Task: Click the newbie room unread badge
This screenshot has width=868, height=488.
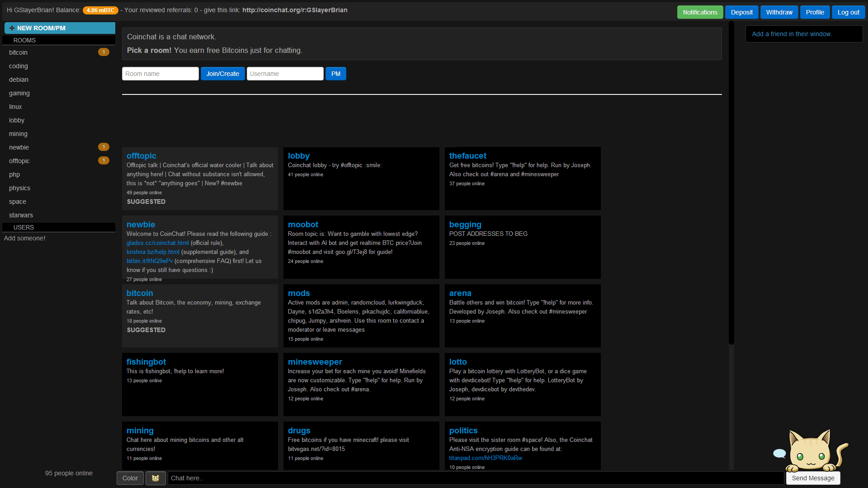Action: click(x=104, y=147)
